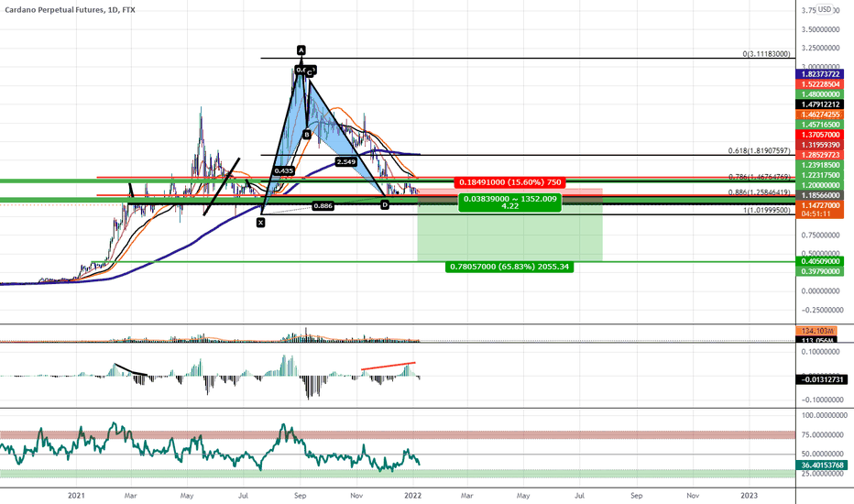The image size is (854, 504).
Task: Click the chart title 'Cardano Perpetual Futures, 1D, FTX'
Action: coord(70,10)
